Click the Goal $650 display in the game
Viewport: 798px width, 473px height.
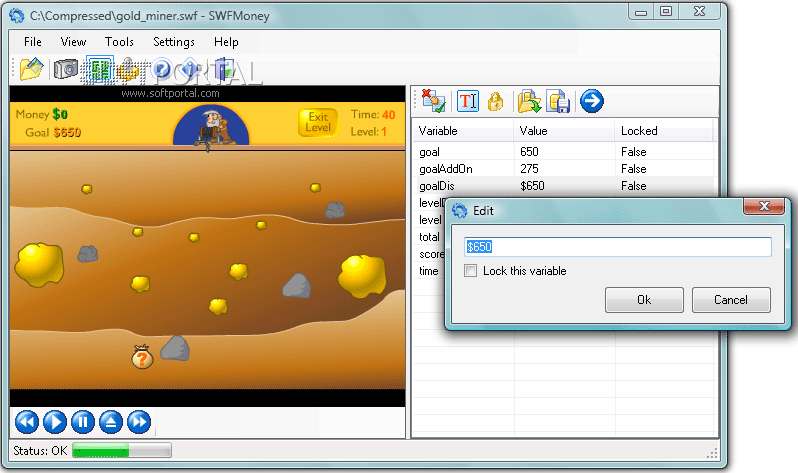click(x=53, y=132)
